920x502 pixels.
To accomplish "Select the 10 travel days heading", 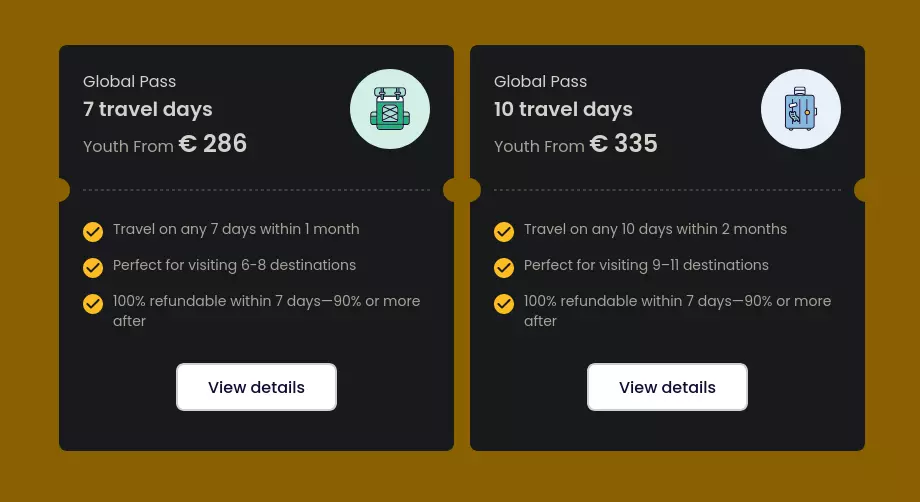I will [x=563, y=110].
